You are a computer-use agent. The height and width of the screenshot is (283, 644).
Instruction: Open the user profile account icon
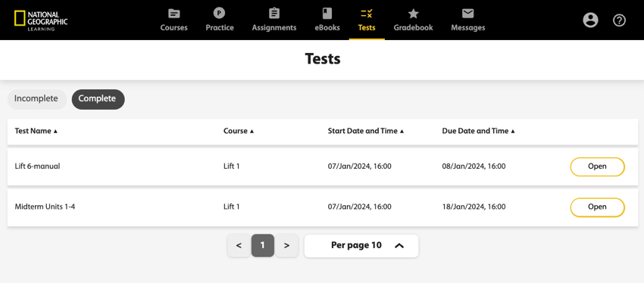click(591, 20)
